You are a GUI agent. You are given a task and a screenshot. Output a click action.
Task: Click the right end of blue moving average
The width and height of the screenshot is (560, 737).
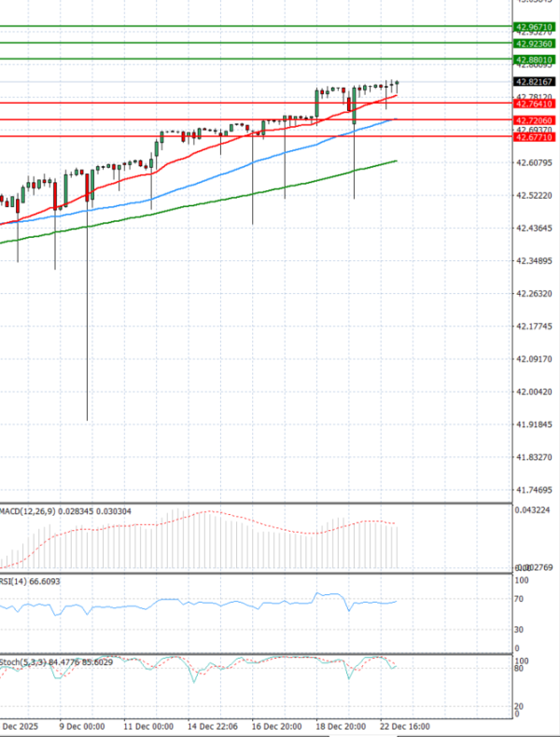[397, 118]
